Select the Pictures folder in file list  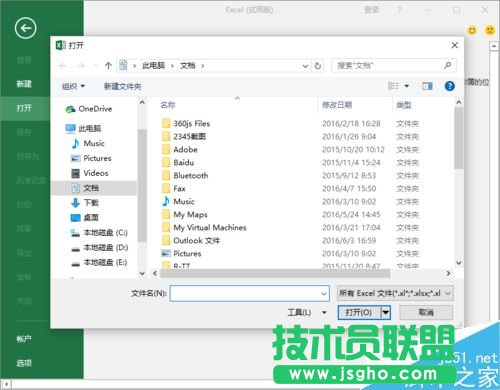tap(181, 254)
